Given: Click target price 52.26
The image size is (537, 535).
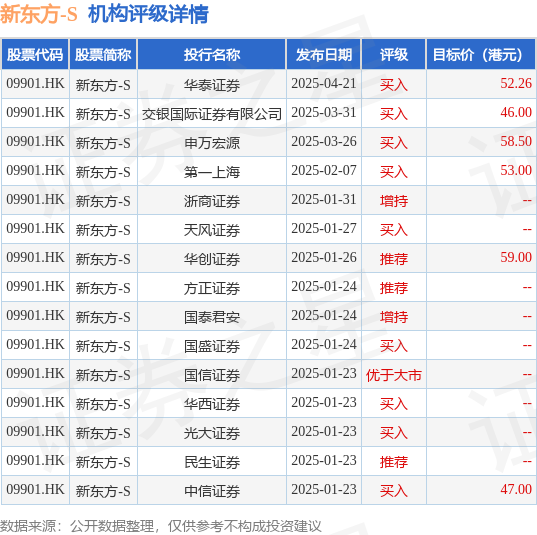Looking at the screenshot, I should coord(516,83).
